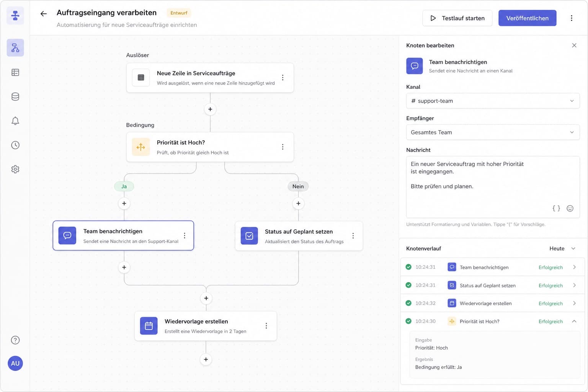Click the Veröffentlichen button
This screenshot has height=392, width=588.
coord(527,18)
